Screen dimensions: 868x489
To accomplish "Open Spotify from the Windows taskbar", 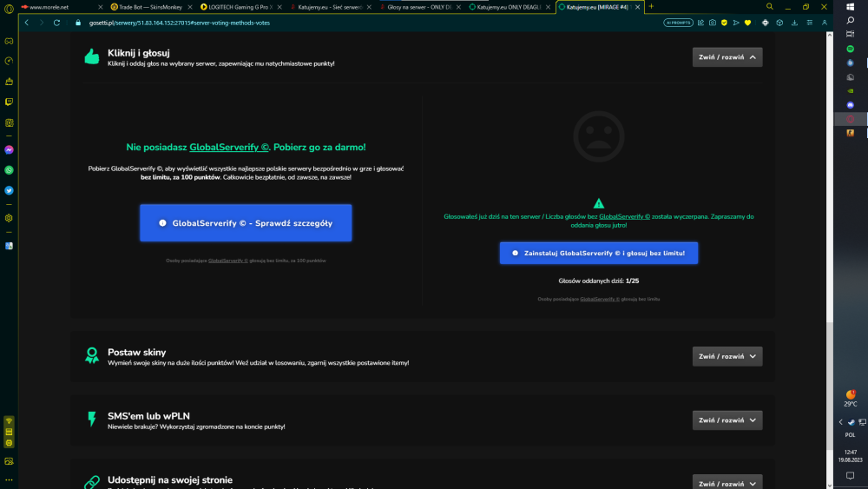I will tap(851, 49).
